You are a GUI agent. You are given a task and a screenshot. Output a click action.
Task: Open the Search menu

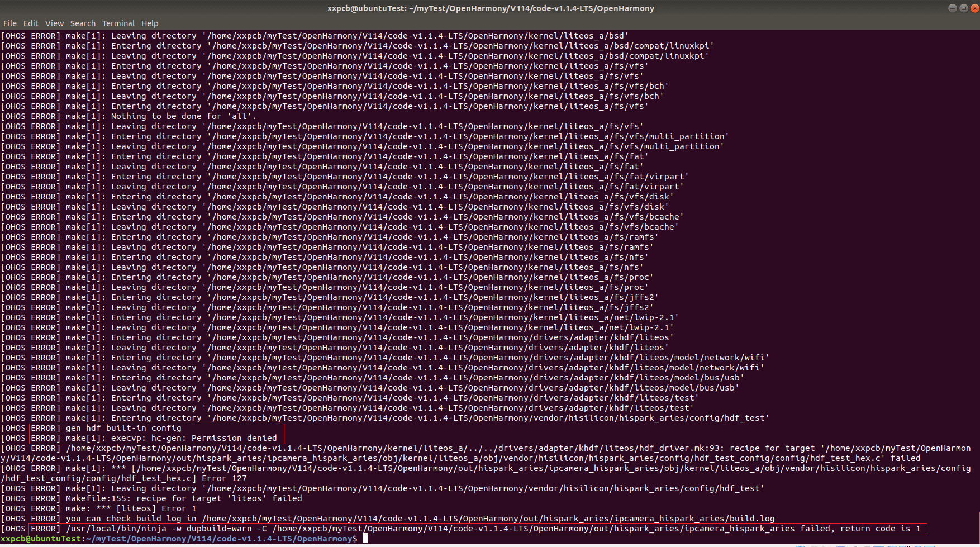click(83, 23)
